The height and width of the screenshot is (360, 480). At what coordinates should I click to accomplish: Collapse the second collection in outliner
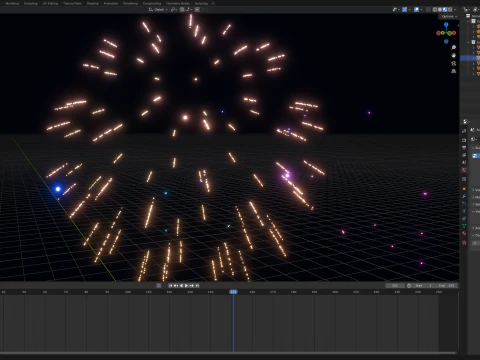click(x=468, y=42)
